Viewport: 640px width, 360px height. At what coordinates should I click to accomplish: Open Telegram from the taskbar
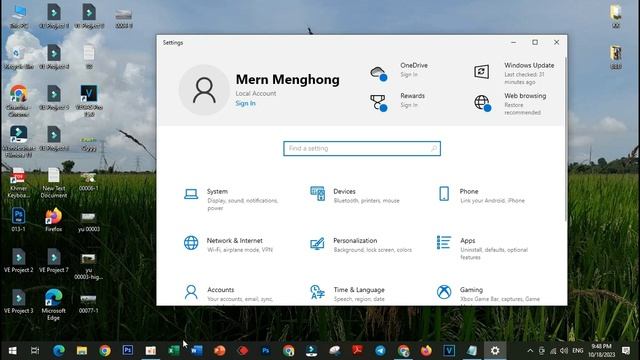[x=380, y=351]
